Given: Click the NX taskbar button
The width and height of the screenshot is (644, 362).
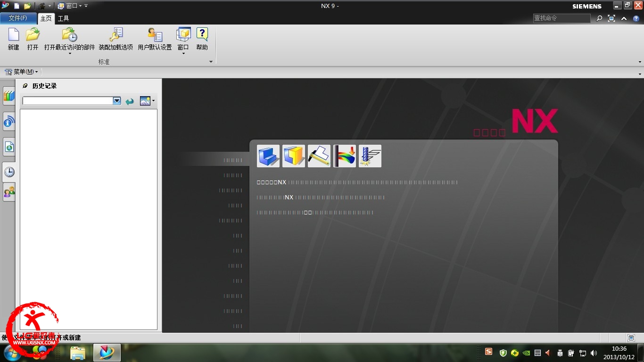Looking at the screenshot, I should 107,353.
